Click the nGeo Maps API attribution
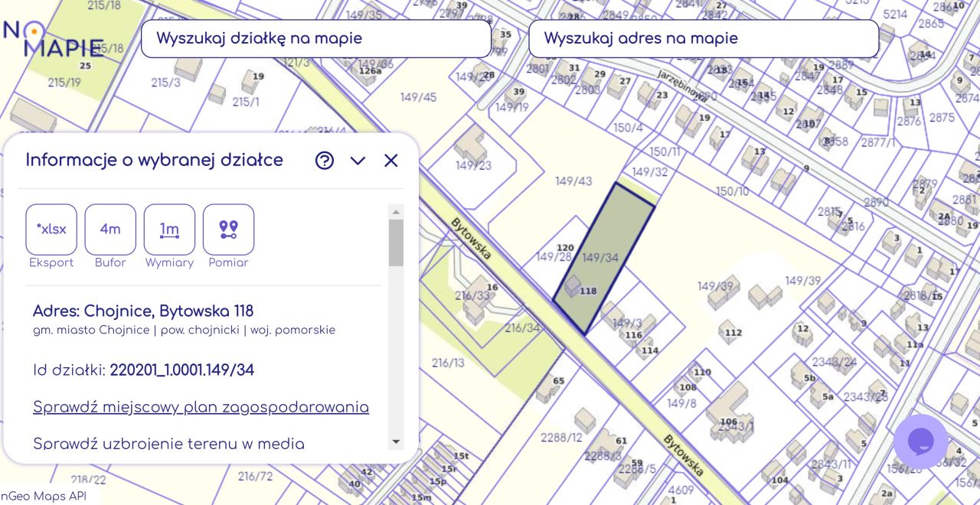Image resolution: width=980 pixels, height=505 pixels. coord(44,496)
